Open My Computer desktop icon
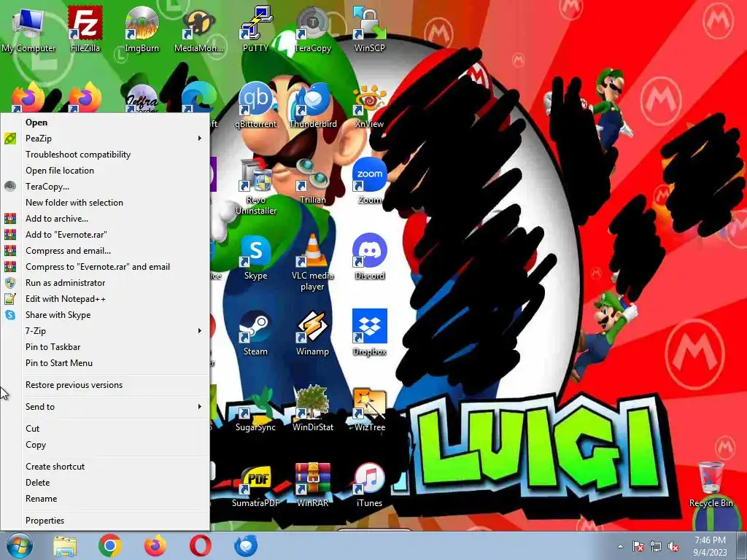This screenshot has height=560, width=747. [28, 29]
